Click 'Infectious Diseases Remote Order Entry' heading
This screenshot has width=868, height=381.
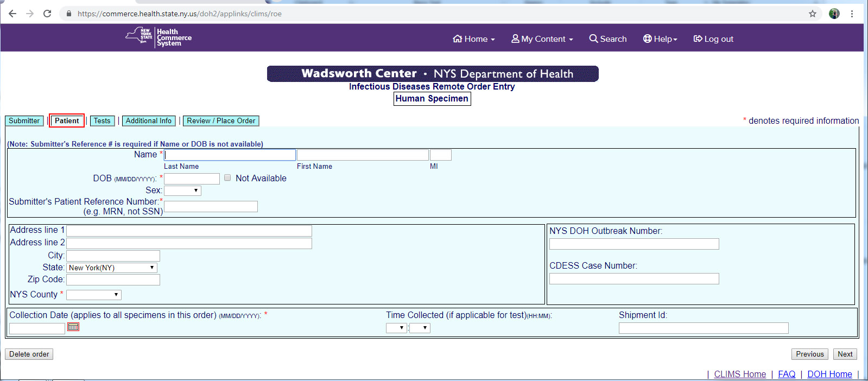[432, 87]
